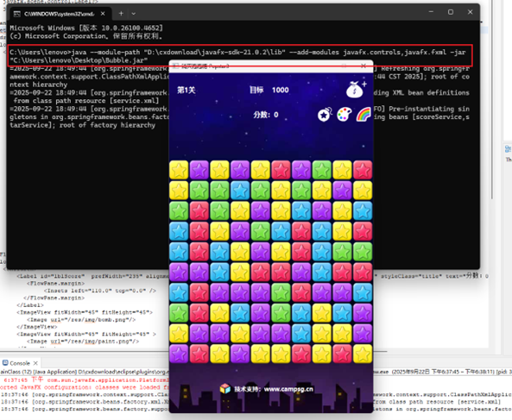
Task: Click the first 18:37:46 springframework.context log line
Action: pos(85,395)
